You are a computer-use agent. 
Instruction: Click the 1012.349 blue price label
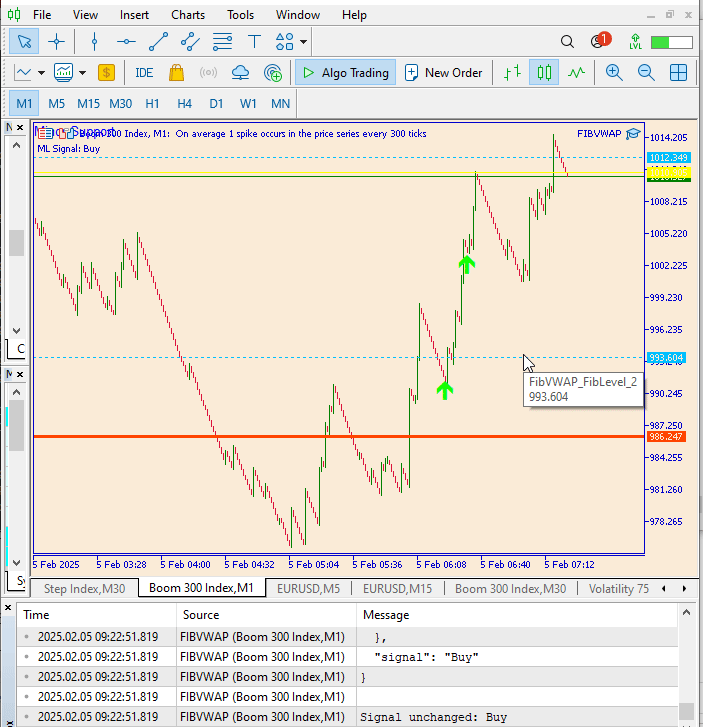669,158
